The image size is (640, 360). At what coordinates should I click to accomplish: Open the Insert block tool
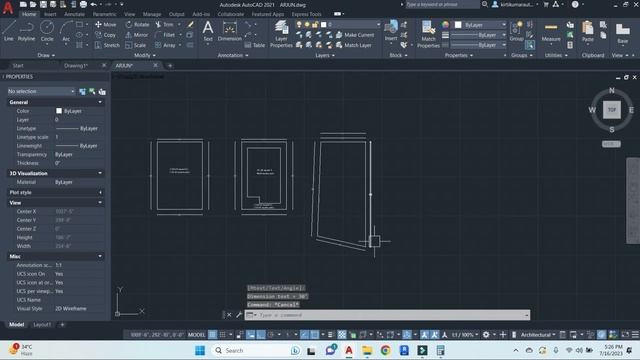pos(391,31)
